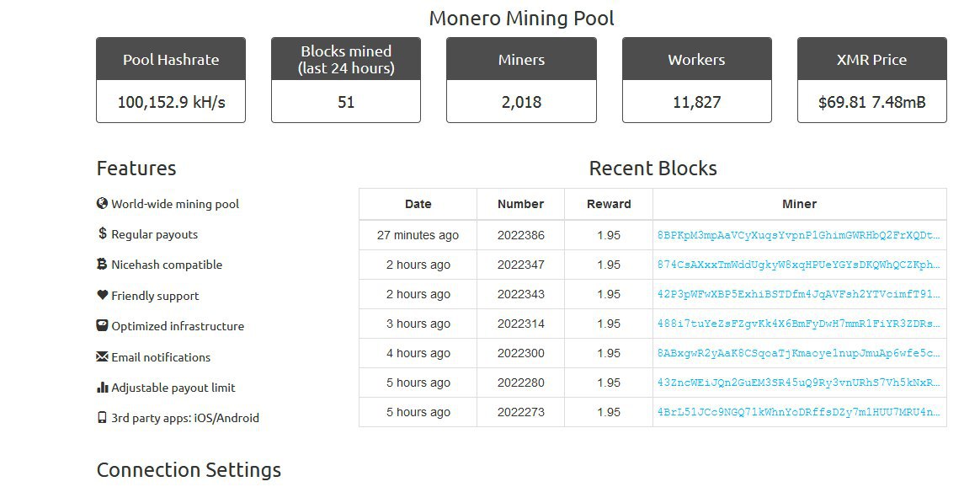Click the mobile phone icon for 3rd party apps
The height and width of the screenshot is (487, 980).
pyautogui.click(x=103, y=417)
